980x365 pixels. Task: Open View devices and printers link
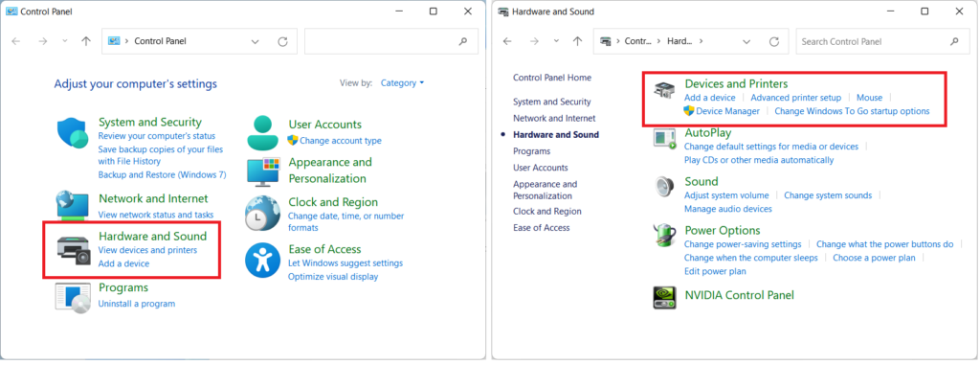point(147,250)
